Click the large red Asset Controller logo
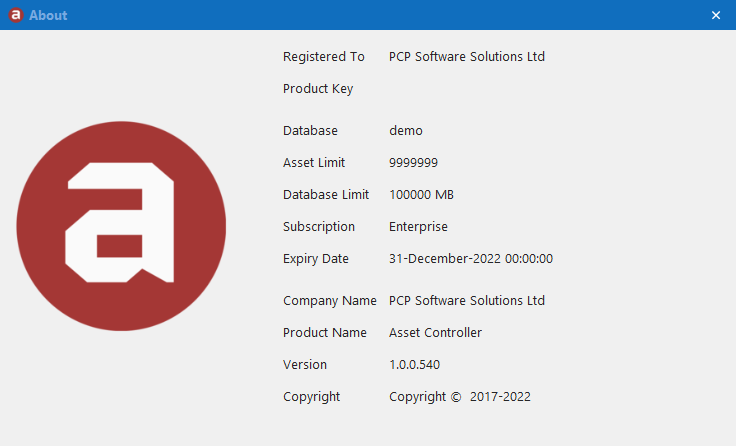This screenshot has width=736, height=446. pos(121,226)
